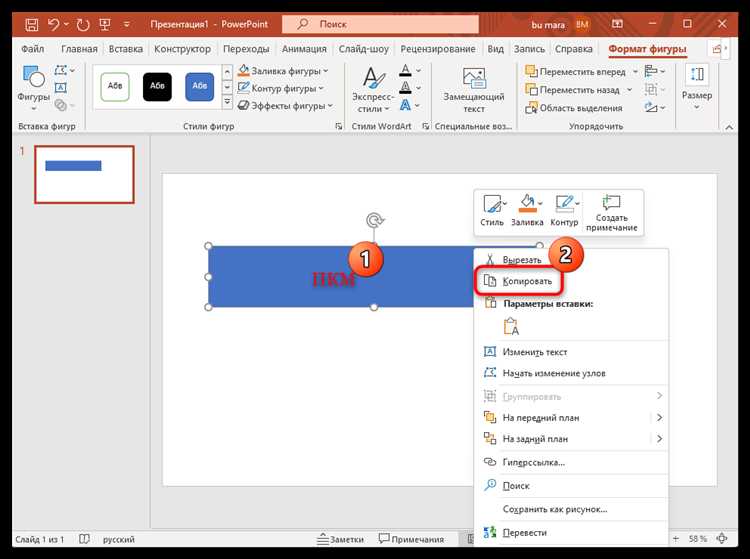750x559 pixels.
Task: Click the Поиск search box
Action: 380,24
